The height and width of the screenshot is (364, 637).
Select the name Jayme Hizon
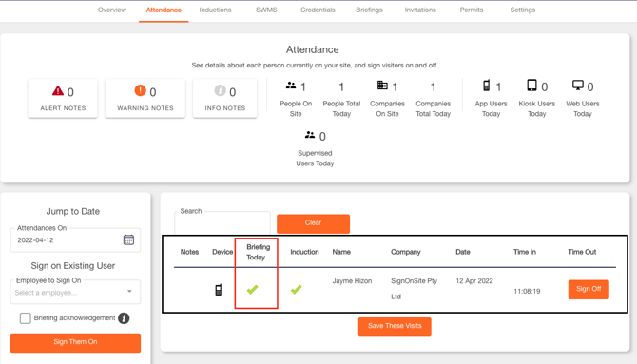click(352, 280)
